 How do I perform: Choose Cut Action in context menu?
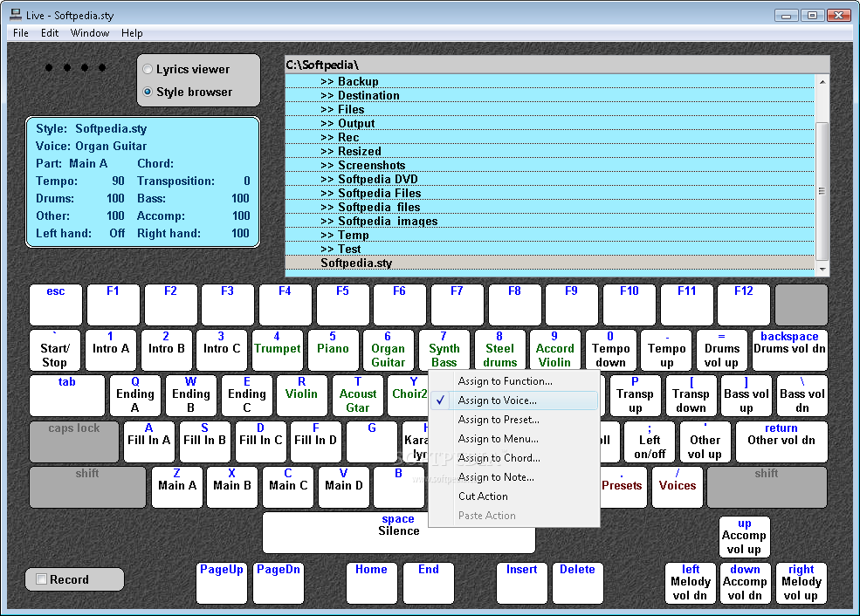click(x=514, y=496)
